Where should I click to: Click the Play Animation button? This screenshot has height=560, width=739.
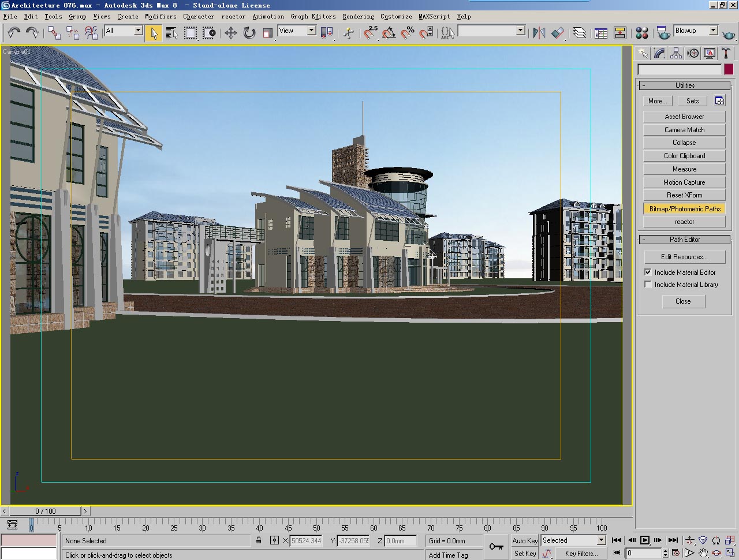click(x=645, y=540)
